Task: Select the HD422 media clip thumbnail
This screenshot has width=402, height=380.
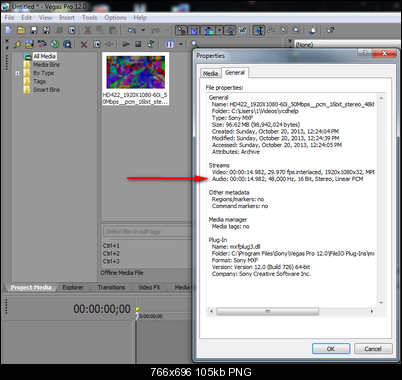Action: click(135, 72)
